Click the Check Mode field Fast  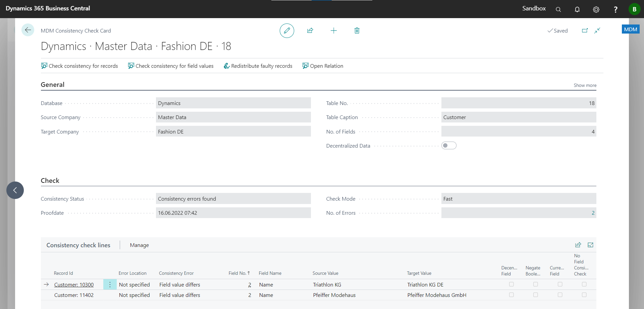pos(519,199)
